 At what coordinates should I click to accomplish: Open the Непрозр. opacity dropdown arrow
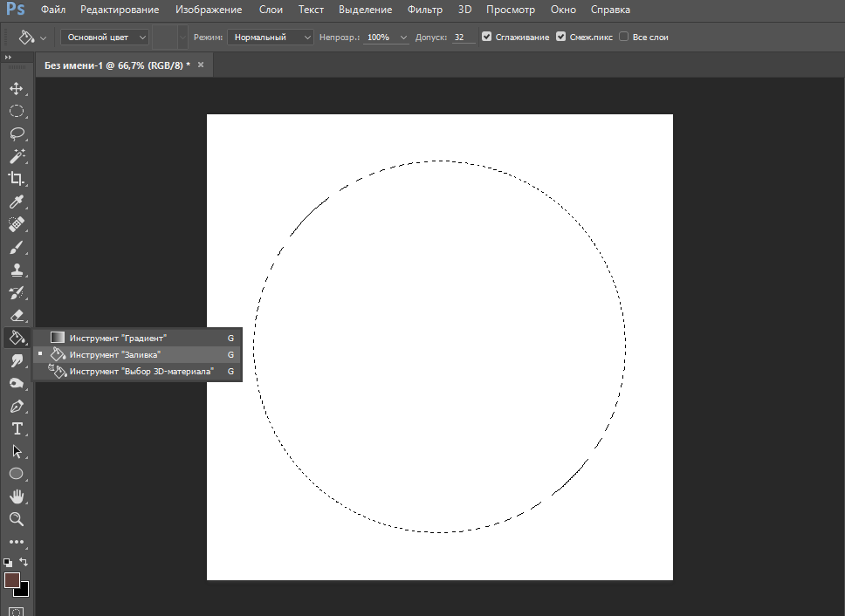click(402, 38)
